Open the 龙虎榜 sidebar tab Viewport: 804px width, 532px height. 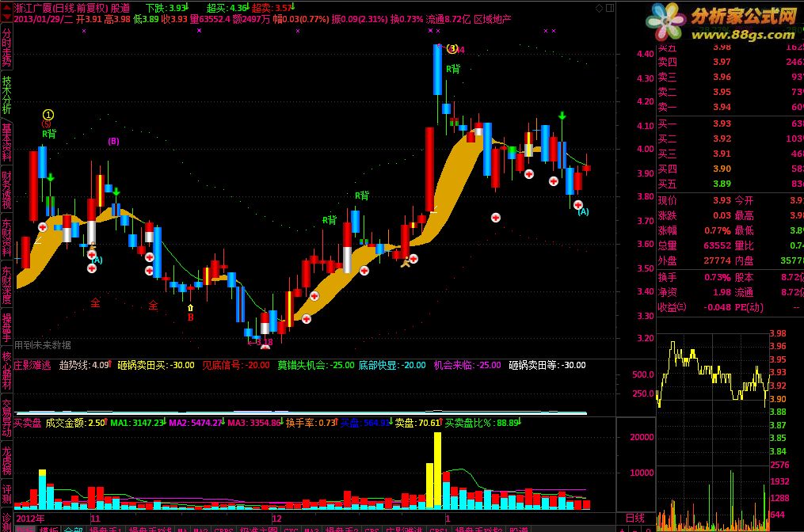6,460
